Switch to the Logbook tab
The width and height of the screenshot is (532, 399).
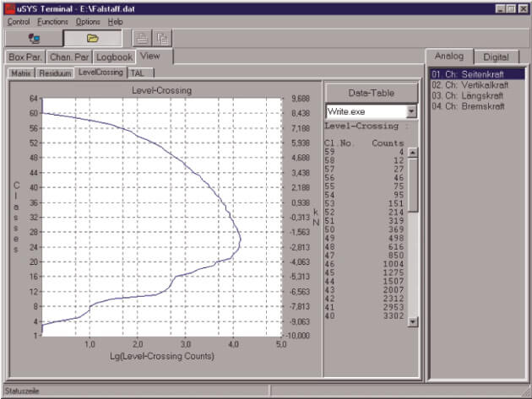point(114,57)
